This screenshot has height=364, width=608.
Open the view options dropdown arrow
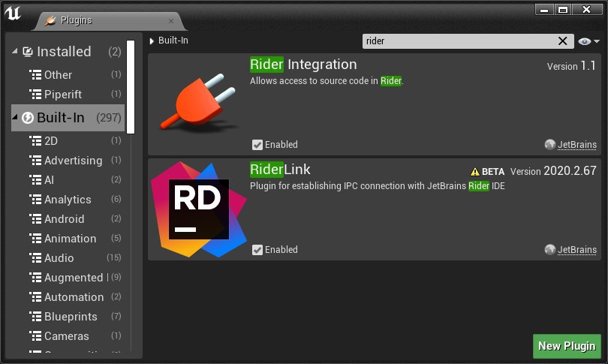[x=597, y=41]
